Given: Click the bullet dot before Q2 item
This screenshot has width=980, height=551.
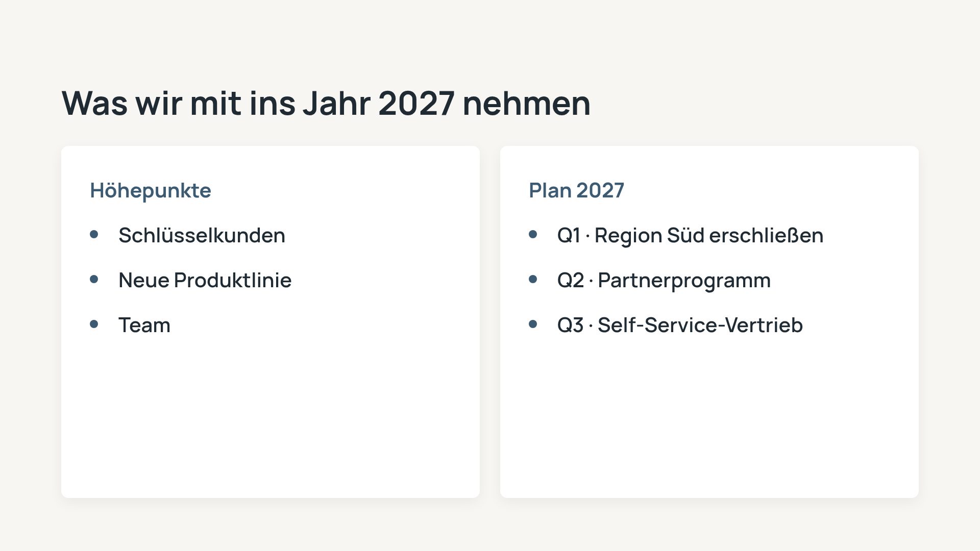Looking at the screenshot, I should pos(533,279).
